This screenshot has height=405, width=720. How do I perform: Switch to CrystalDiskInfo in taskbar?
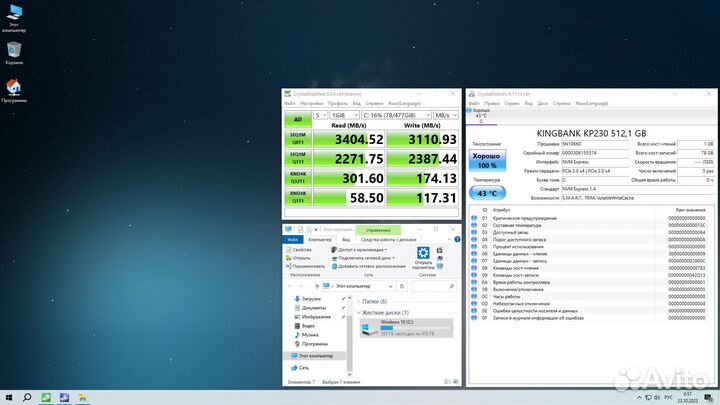click(64, 398)
